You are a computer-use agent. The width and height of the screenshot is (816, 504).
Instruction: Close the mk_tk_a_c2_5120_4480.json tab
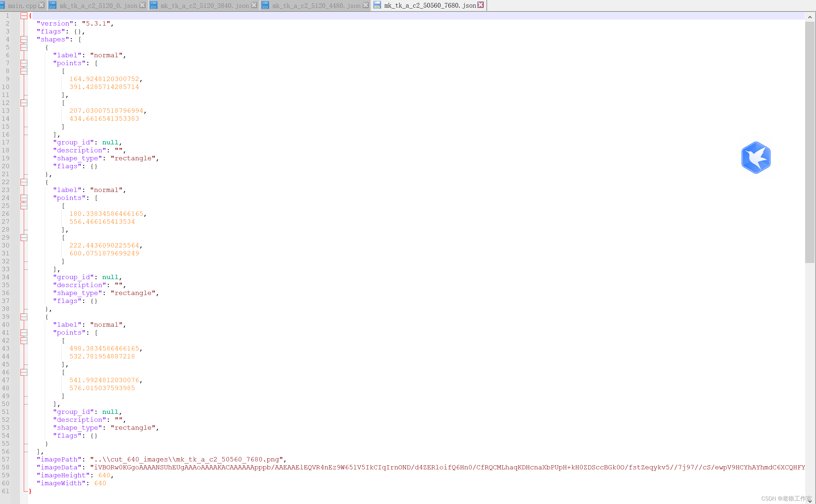click(x=365, y=5)
